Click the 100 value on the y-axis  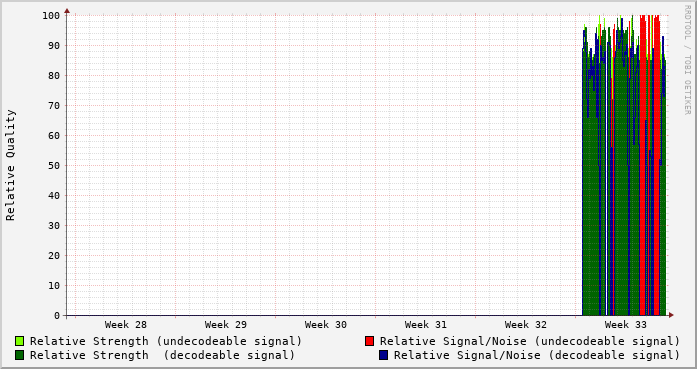[51, 16]
